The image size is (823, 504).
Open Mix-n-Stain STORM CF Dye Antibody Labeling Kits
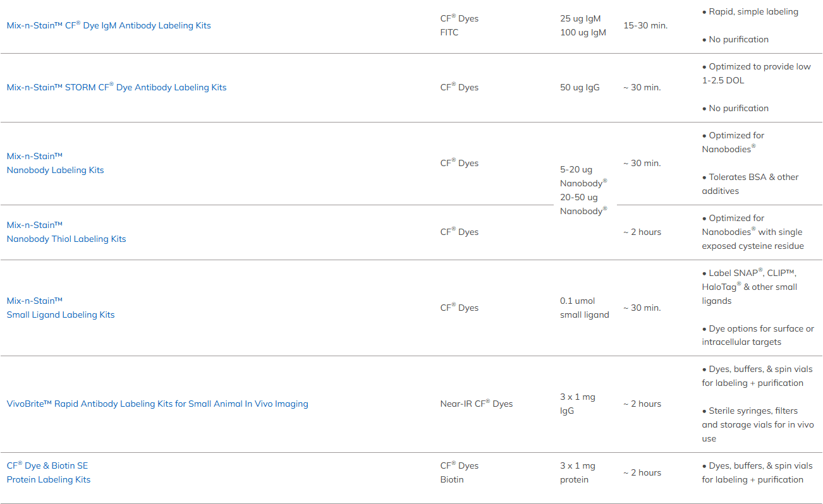(116, 88)
